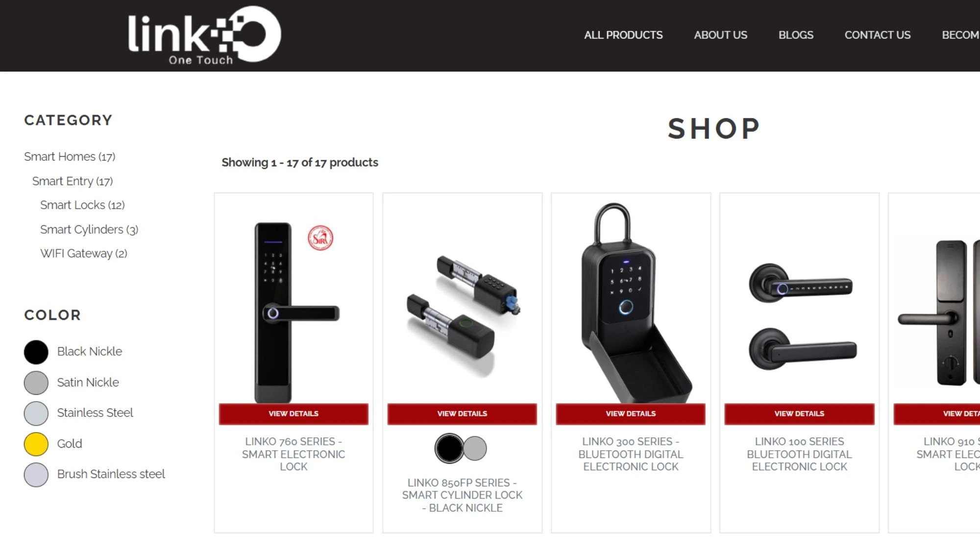Filter by Brush Stainless steel color circle
Viewport: 980px width, 551px height.
point(36,475)
